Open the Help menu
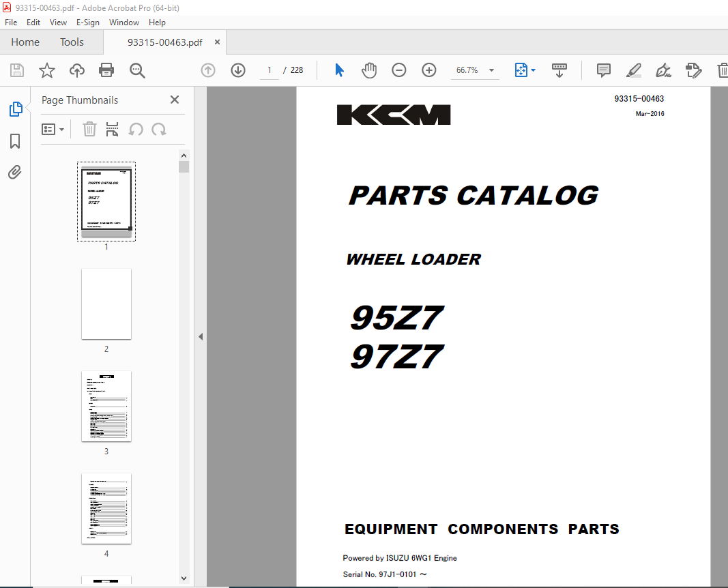 pos(157,23)
